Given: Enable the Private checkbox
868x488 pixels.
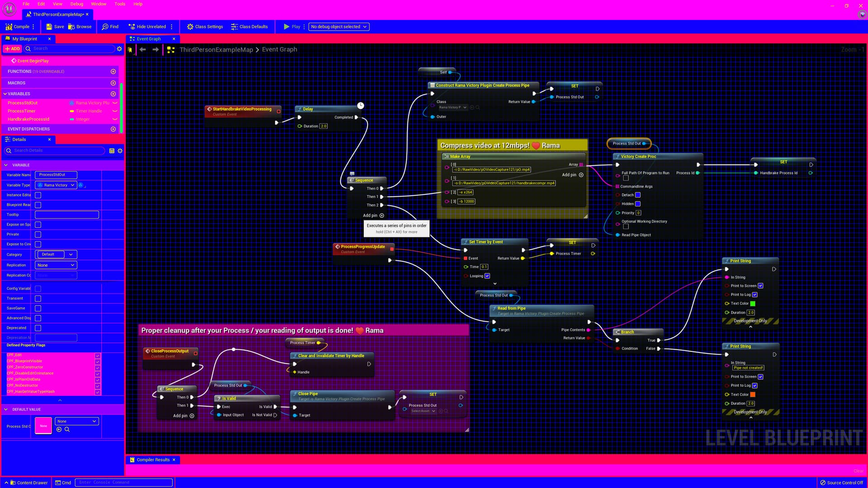Looking at the screenshot, I should [38, 235].
